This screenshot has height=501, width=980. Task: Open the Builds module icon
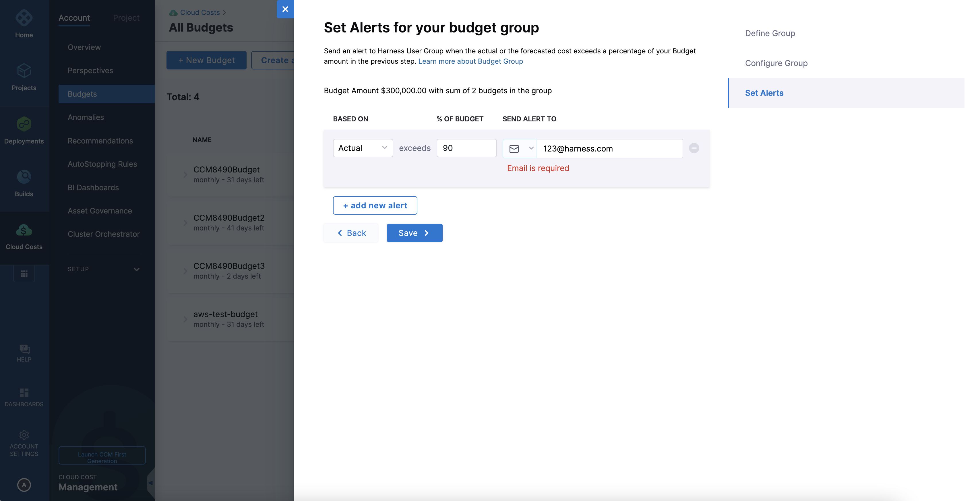pyautogui.click(x=24, y=177)
